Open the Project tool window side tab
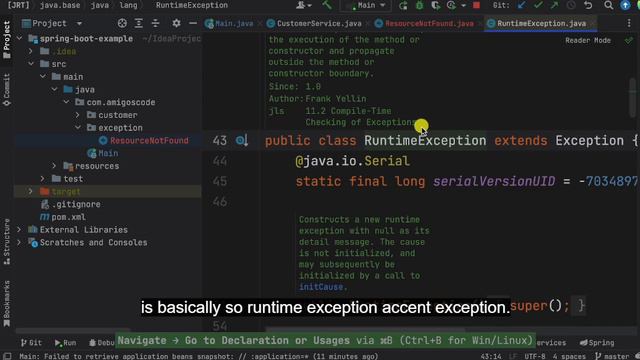640x360 pixels. (6, 40)
